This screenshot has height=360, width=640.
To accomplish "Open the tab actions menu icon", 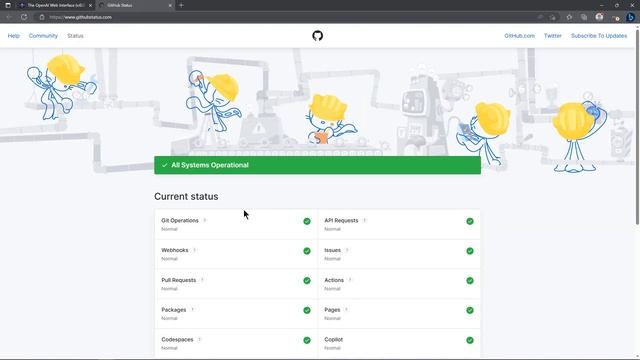I will coord(8,5).
